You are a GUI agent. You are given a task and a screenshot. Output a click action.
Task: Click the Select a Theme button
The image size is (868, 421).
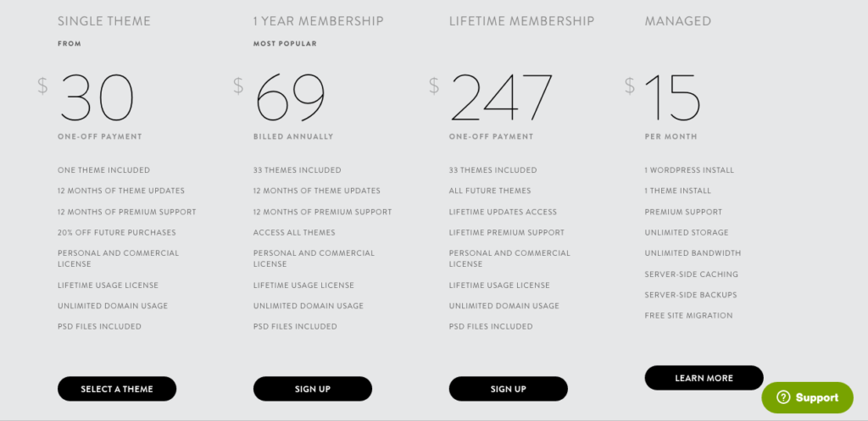[x=117, y=389]
